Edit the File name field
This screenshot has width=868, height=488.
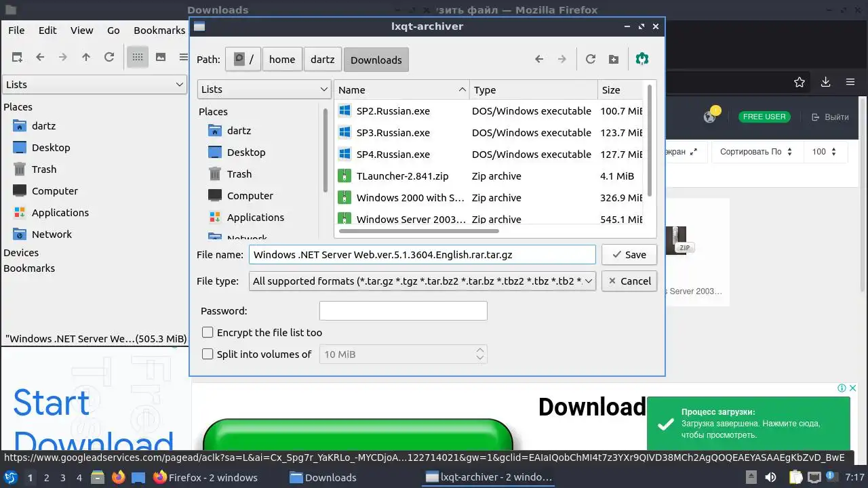(x=422, y=255)
